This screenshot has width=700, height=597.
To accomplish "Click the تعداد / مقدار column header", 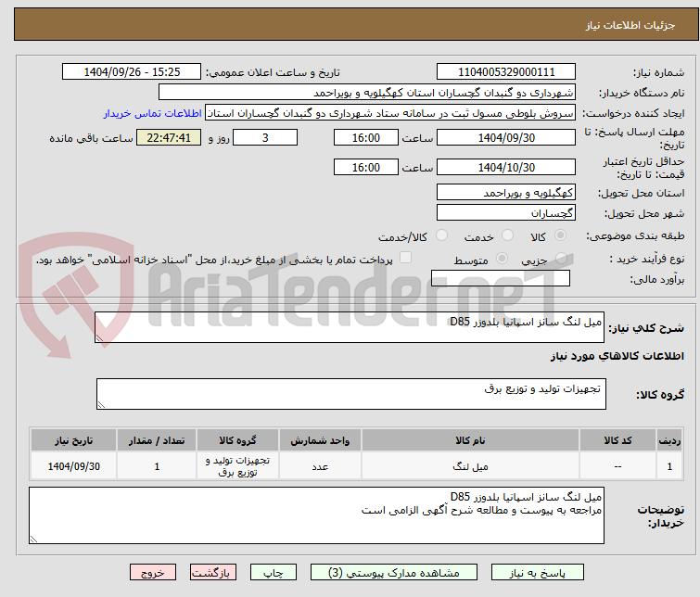I will 157,440.
